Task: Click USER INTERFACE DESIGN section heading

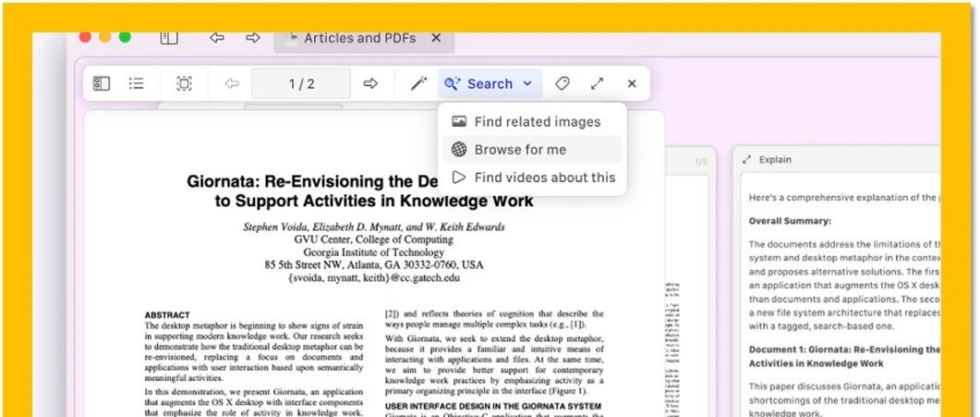Action: tap(493, 407)
